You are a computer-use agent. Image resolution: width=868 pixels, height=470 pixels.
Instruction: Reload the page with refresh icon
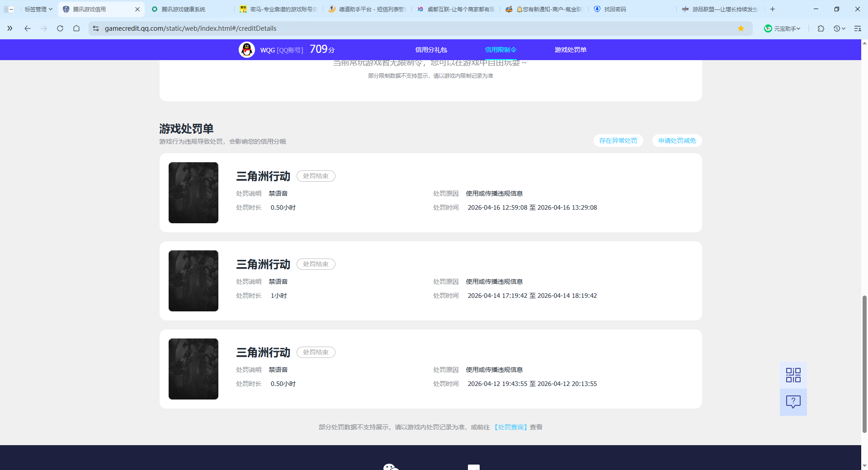(x=60, y=28)
